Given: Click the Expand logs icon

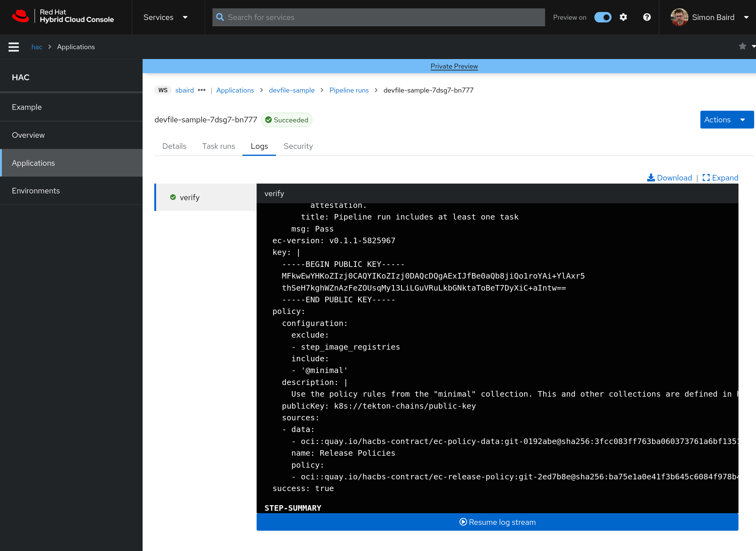Looking at the screenshot, I should (x=706, y=178).
